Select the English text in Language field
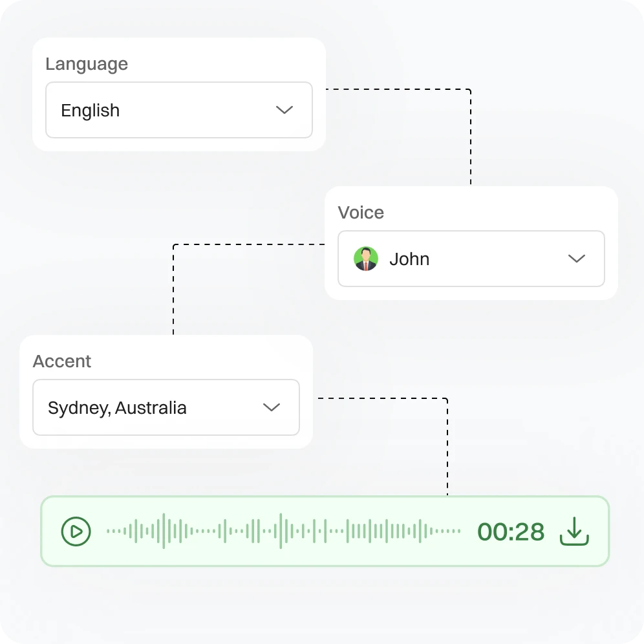This screenshot has height=644, width=644. [90, 111]
